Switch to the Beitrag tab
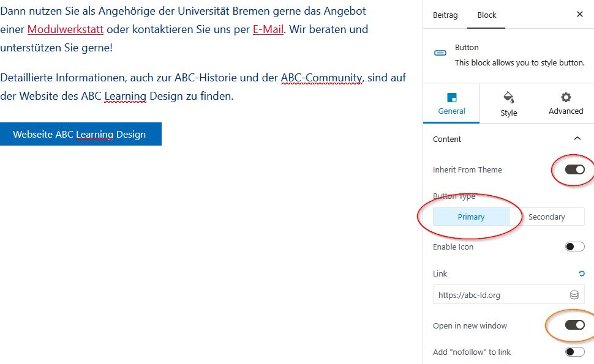 point(445,15)
